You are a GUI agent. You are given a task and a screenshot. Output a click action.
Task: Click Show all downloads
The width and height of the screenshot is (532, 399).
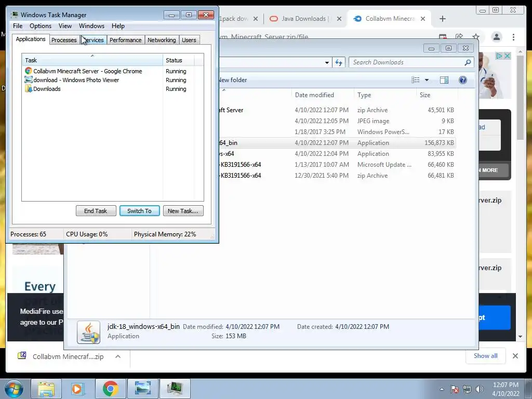pos(486,356)
